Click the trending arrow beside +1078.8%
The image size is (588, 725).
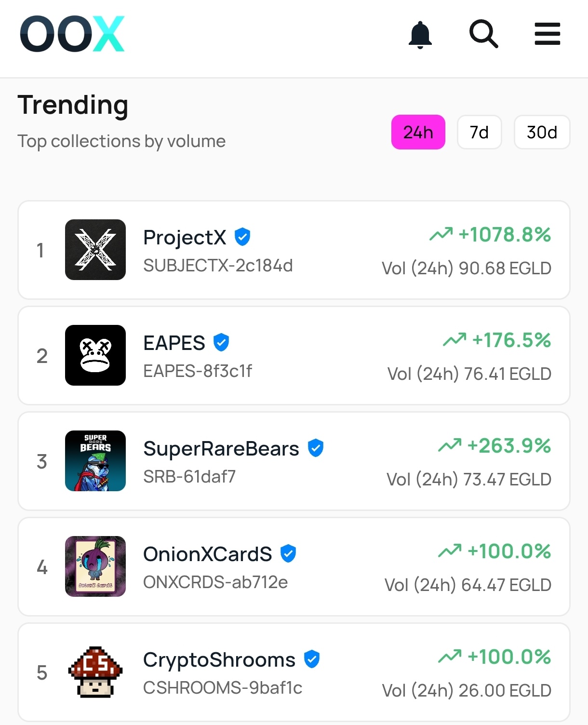(x=441, y=234)
